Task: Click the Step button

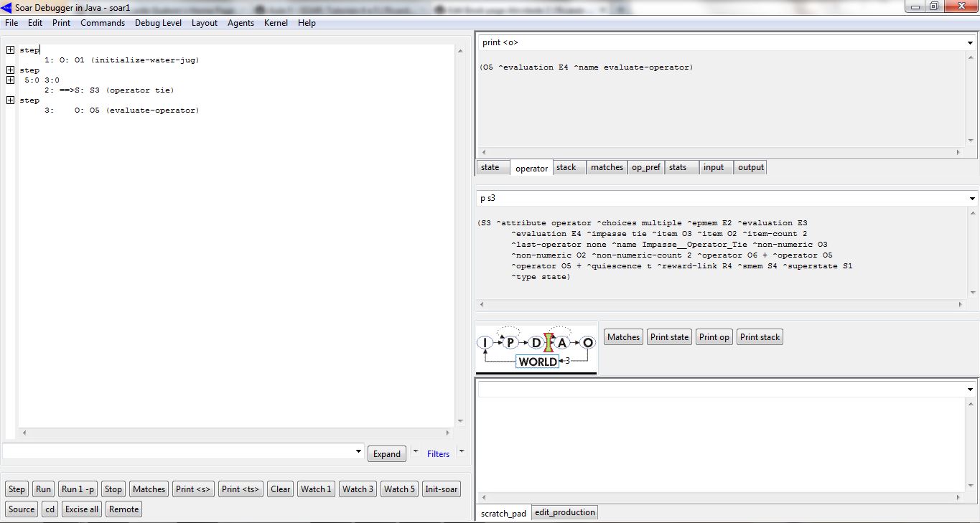Action: (17, 489)
